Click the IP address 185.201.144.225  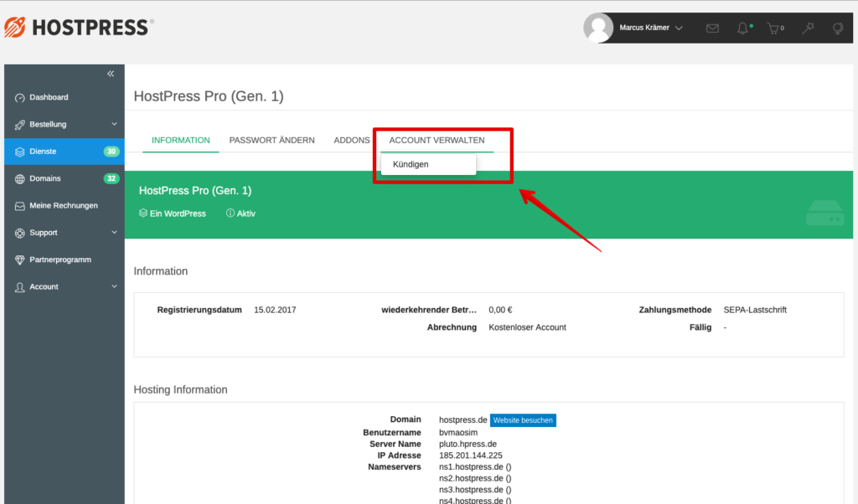tap(471, 455)
